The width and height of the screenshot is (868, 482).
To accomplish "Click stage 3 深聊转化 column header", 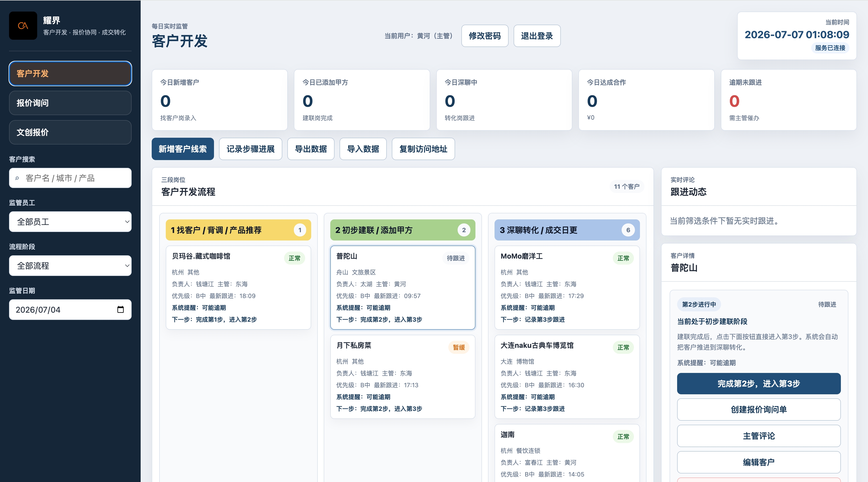I will pyautogui.click(x=567, y=230).
